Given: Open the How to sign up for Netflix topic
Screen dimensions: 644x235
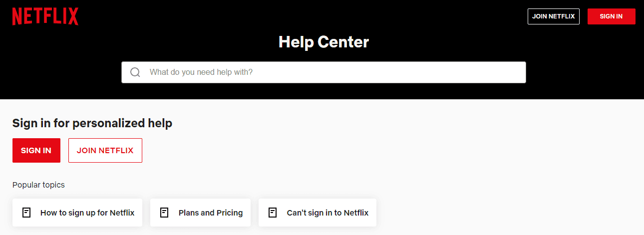Looking at the screenshot, I should (87, 213).
